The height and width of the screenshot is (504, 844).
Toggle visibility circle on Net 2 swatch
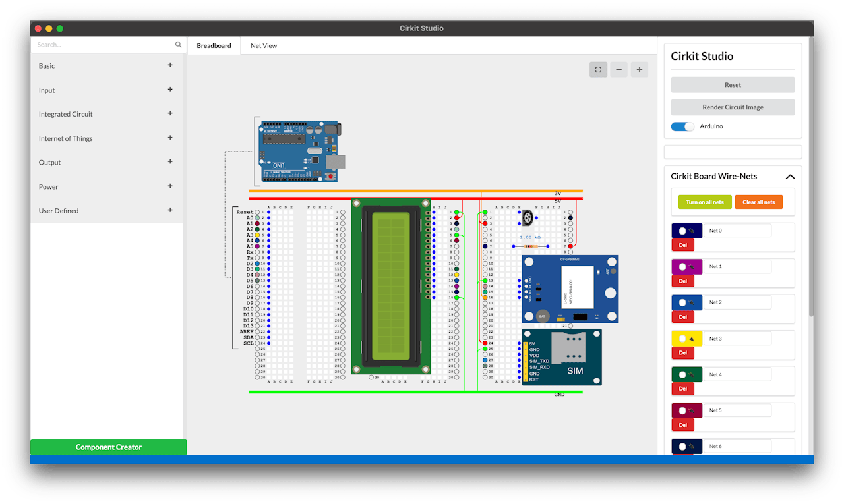click(x=681, y=302)
